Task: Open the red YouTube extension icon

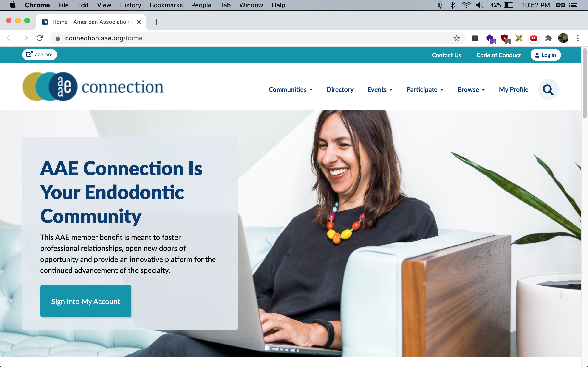Action: click(534, 38)
